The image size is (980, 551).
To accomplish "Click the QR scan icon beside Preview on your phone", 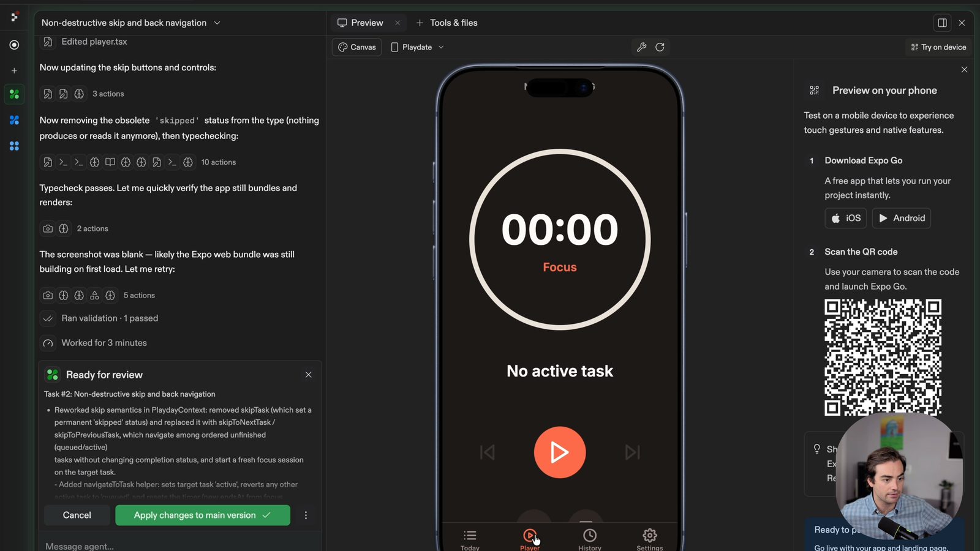I will (814, 91).
